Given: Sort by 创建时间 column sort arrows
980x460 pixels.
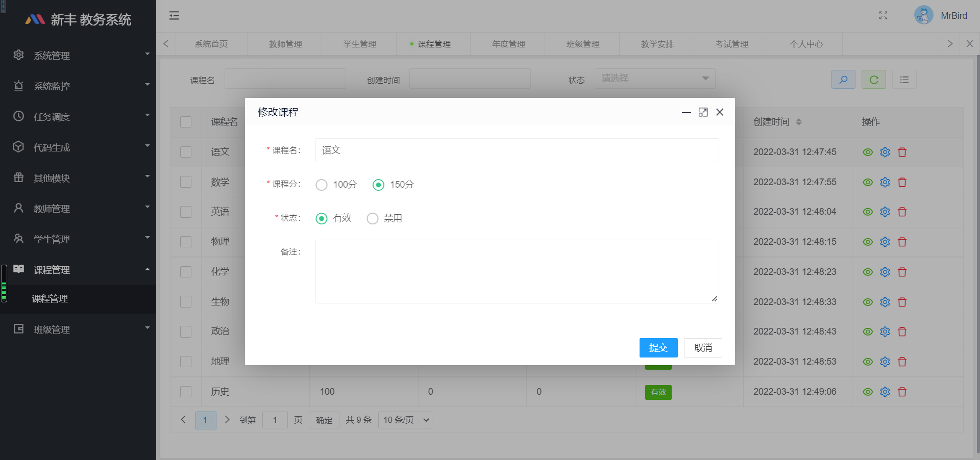Looking at the screenshot, I should pyautogui.click(x=799, y=122).
